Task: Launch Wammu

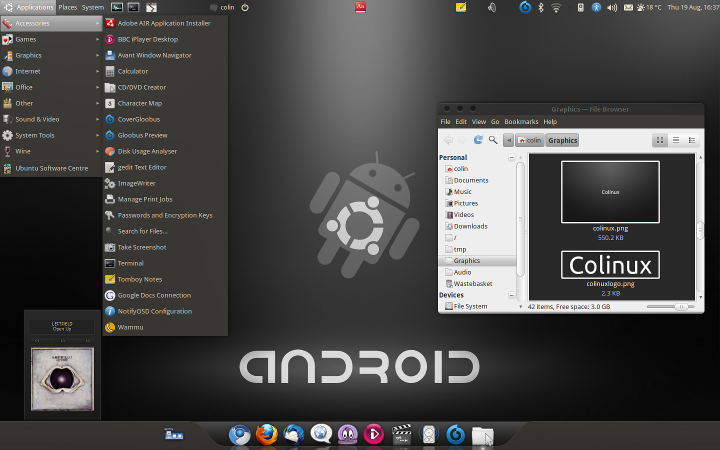Action: click(x=165, y=327)
